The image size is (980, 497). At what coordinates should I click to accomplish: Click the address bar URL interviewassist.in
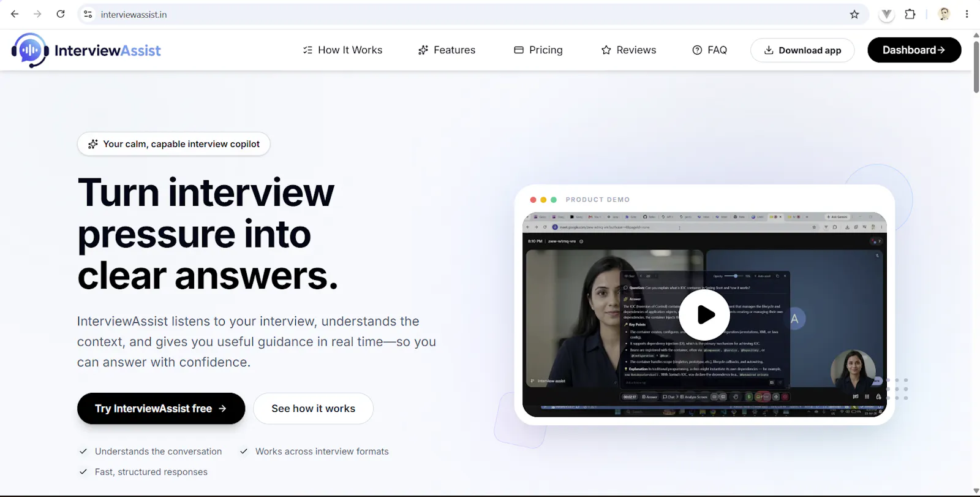coord(134,15)
